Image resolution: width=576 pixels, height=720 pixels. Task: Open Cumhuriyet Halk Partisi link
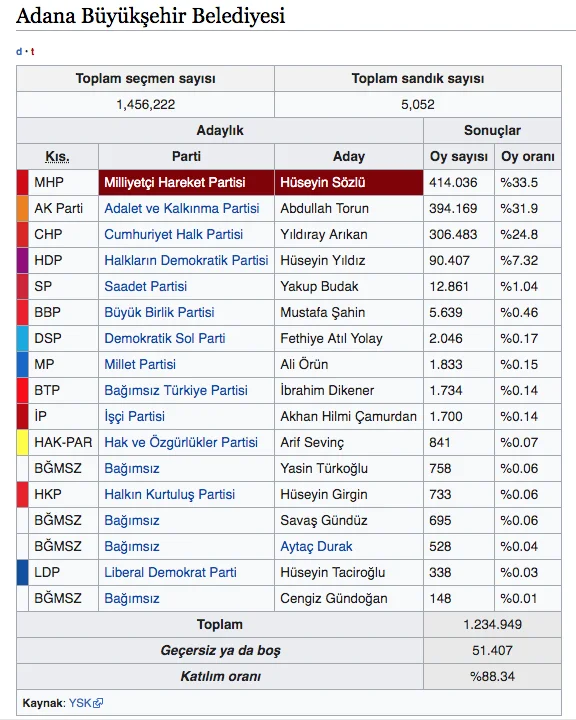[x=174, y=234]
